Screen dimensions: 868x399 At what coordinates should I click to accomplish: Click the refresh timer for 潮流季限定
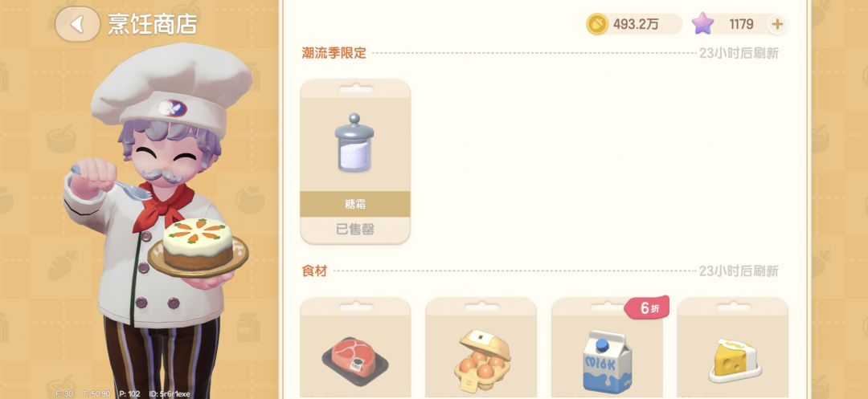pyautogui.click(x=739, y=54)
